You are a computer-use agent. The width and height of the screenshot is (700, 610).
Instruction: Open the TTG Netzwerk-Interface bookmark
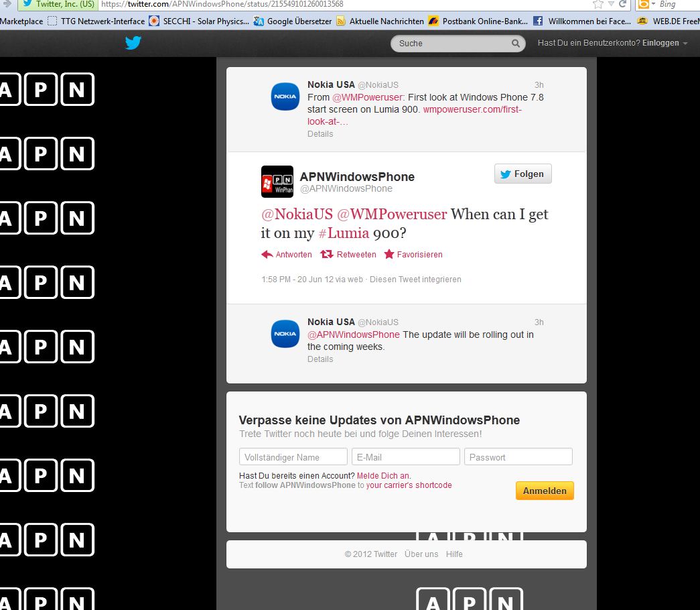tap(96, 21)
